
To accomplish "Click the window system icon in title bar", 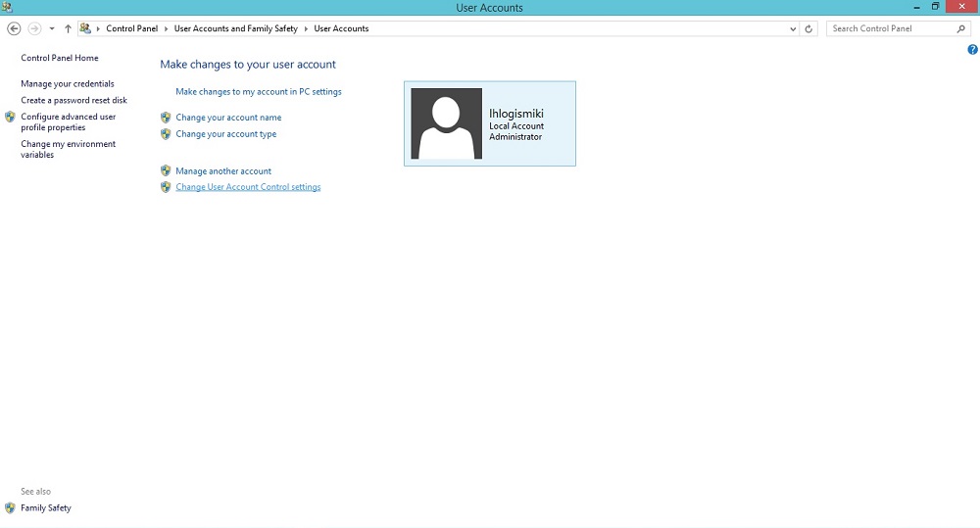I will [7, 8].
